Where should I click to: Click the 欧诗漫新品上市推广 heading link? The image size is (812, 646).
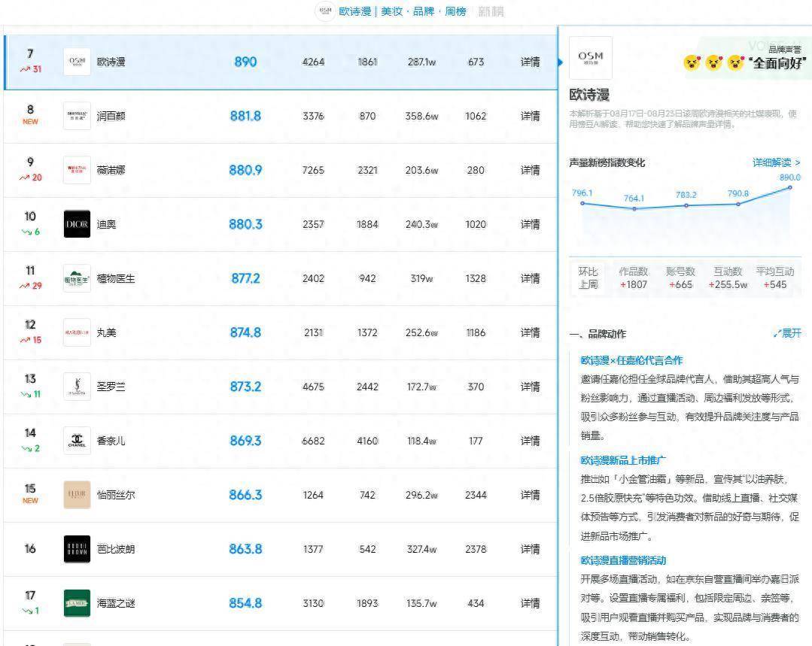click(623, 459)
